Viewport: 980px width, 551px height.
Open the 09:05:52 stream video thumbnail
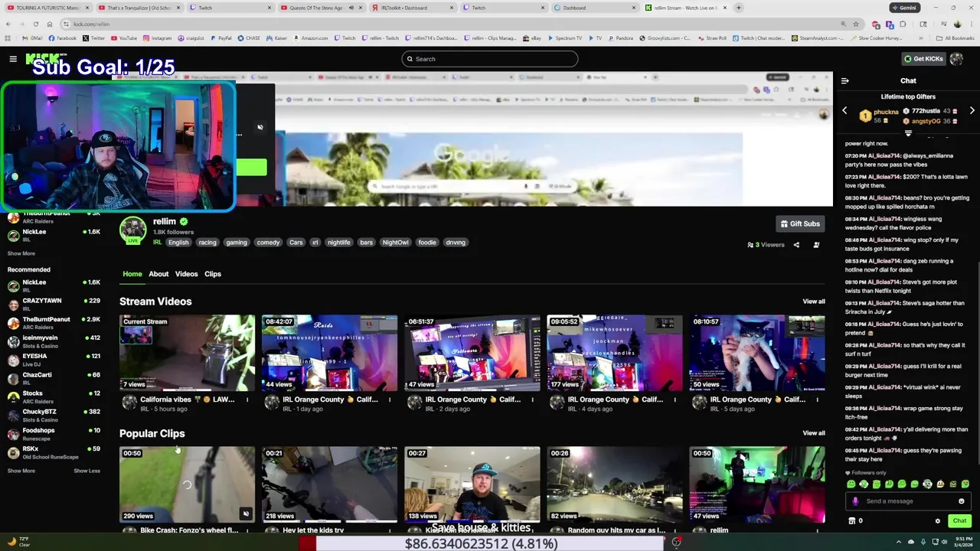pyautogui.click(x=615, y=353)
